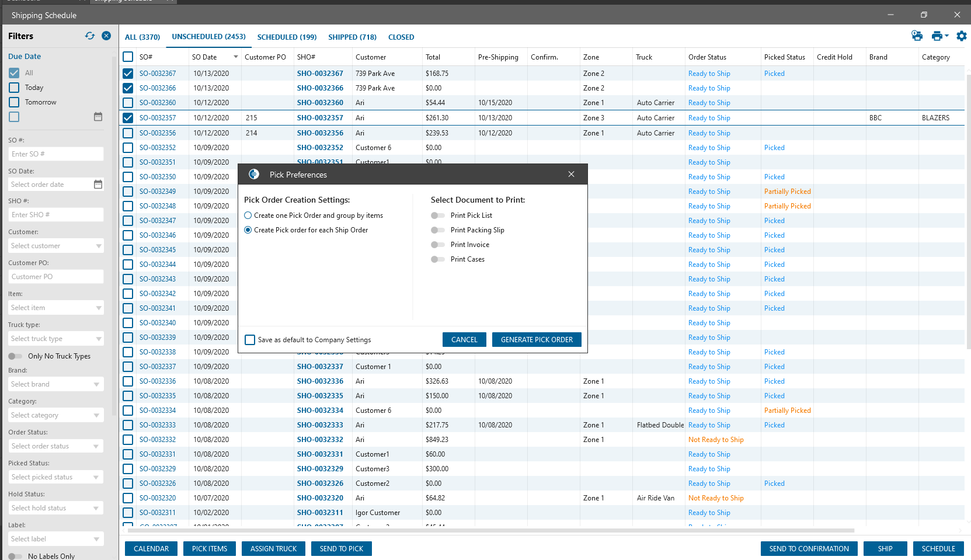Open the Due Date calendar picker icon
Image resolution: width=971 pixels, height=560 pixels.
(x=98, y=117)
